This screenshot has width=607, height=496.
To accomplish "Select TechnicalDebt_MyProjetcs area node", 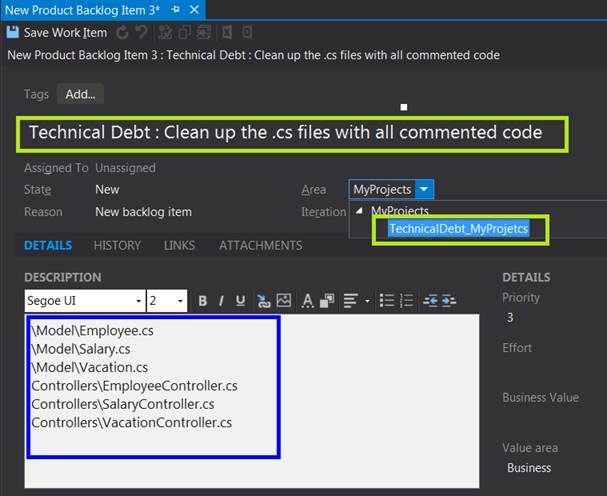I will (x=459, y=229).
